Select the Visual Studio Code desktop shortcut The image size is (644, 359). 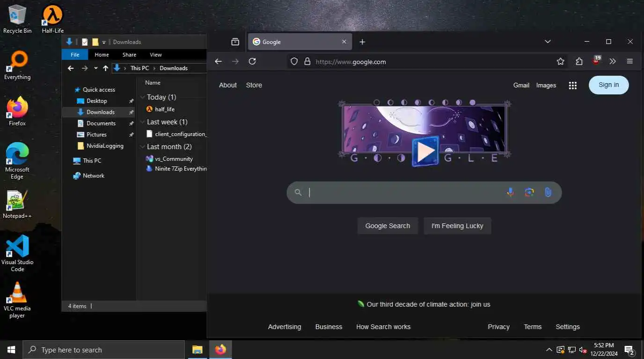pos(17,253)
